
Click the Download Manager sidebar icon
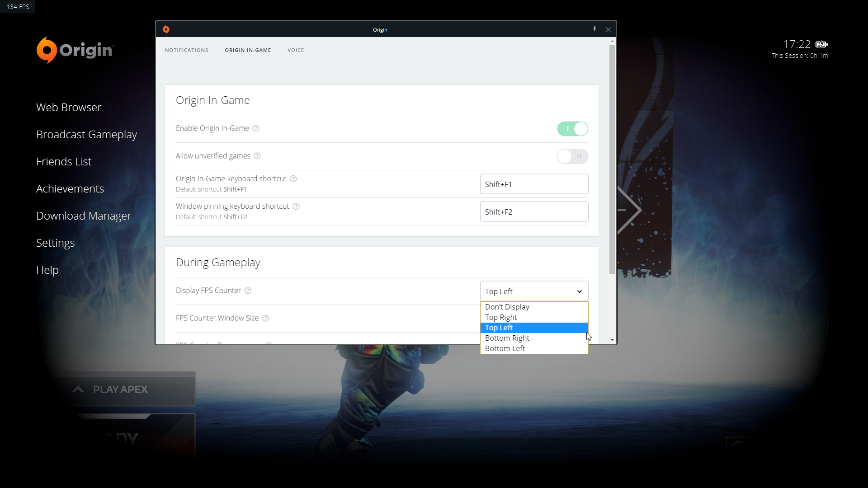coord(84,216)
